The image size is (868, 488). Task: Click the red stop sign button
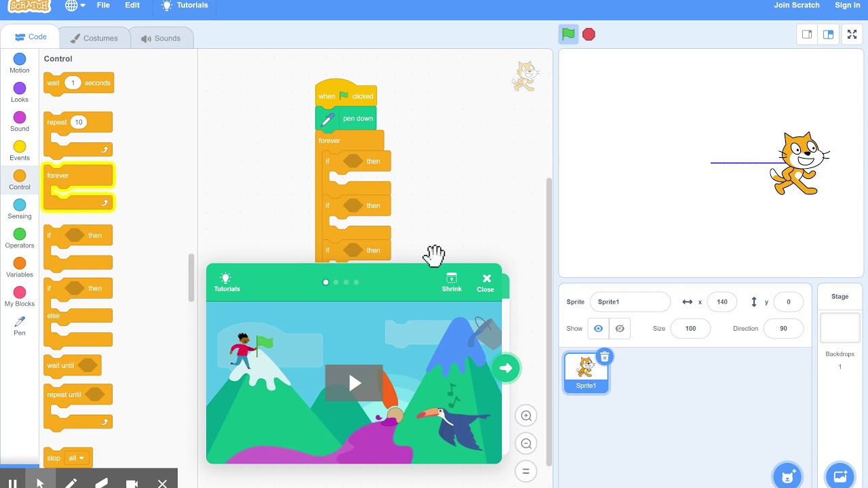[589, 34]
